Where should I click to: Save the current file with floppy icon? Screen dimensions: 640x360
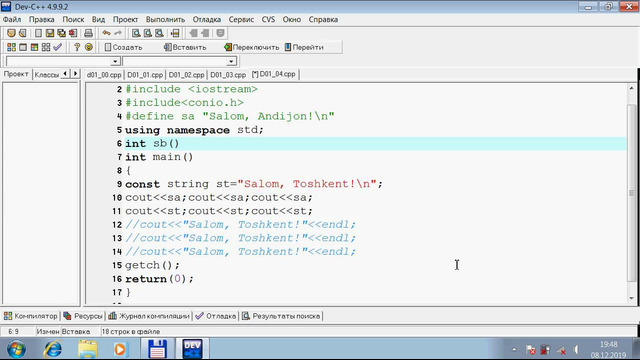pos(50,33)
